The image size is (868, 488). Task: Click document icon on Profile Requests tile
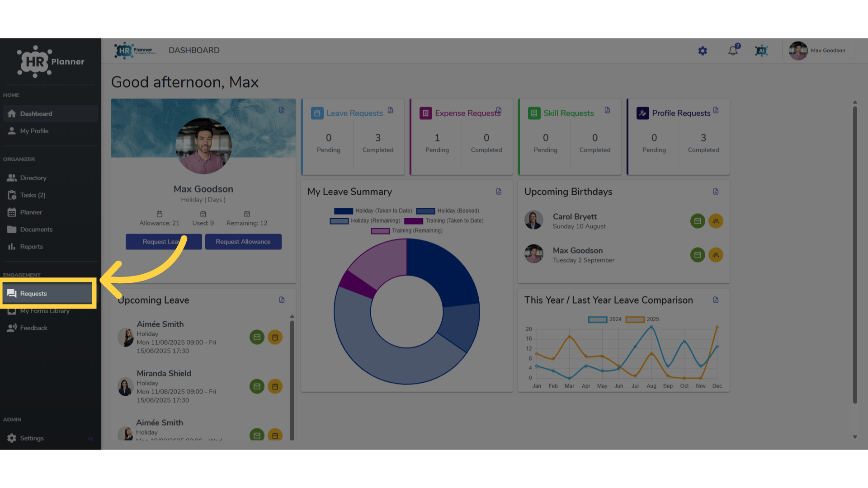[716, 110]
